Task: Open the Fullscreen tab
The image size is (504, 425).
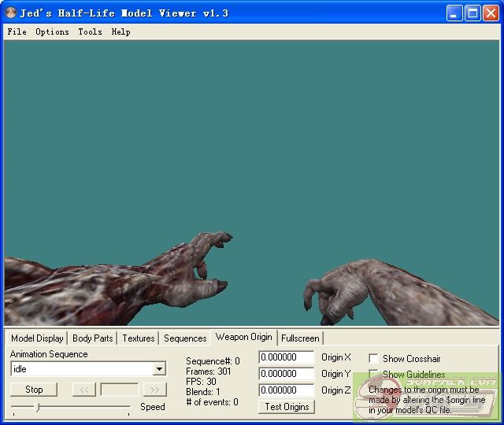Action: tap(300, 338)
